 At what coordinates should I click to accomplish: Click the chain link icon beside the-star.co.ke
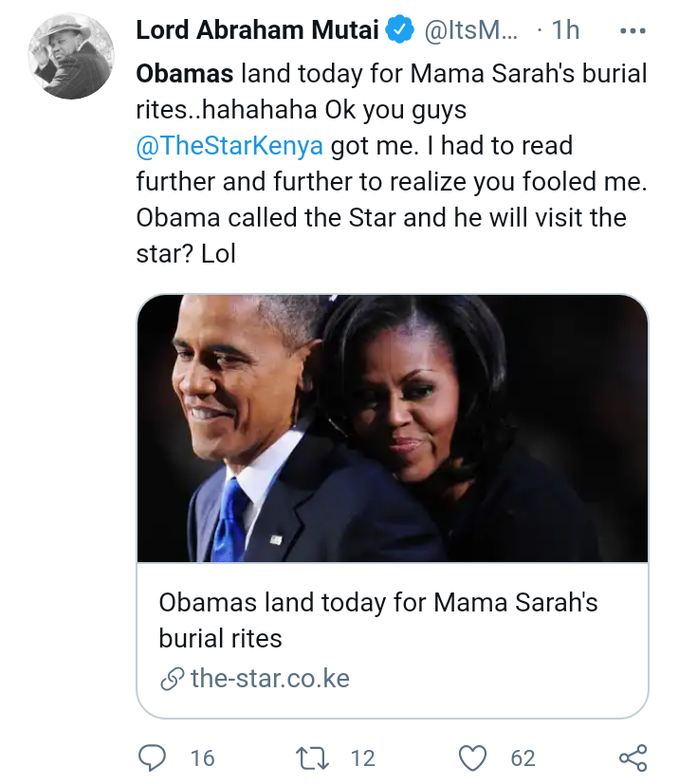click(173, 679)
